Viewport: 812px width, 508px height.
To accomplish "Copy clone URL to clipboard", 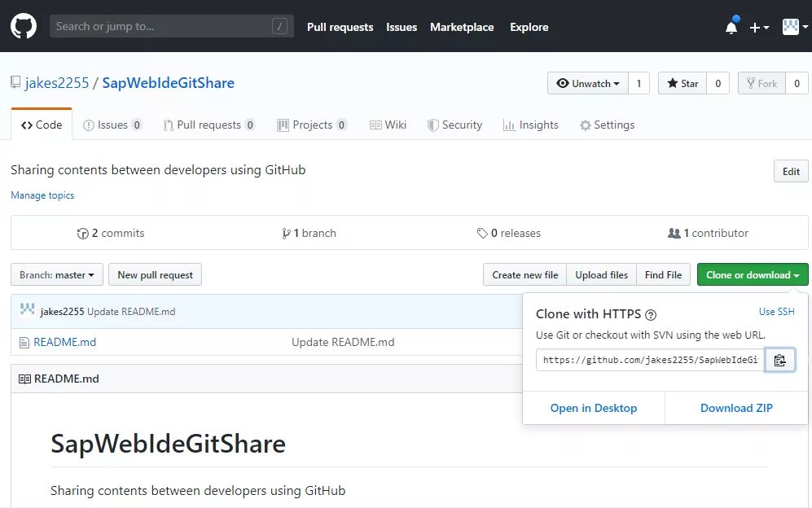I will point(779,360).
